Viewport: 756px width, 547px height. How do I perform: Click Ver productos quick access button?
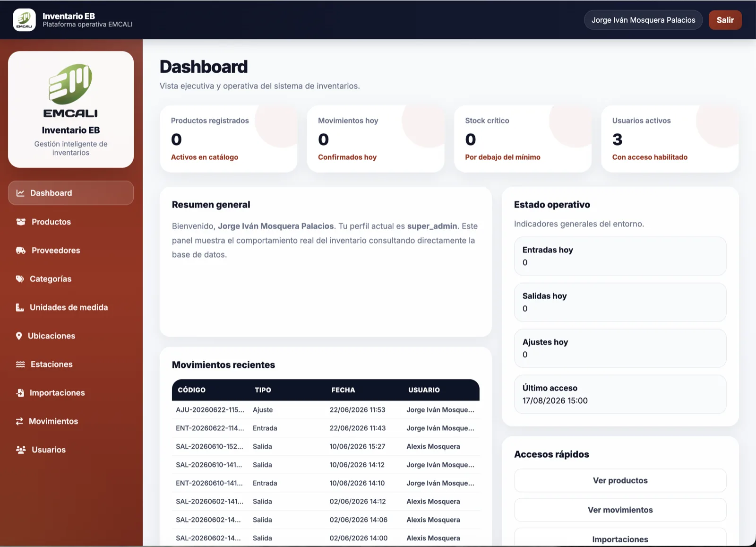[x=620, y=480]
